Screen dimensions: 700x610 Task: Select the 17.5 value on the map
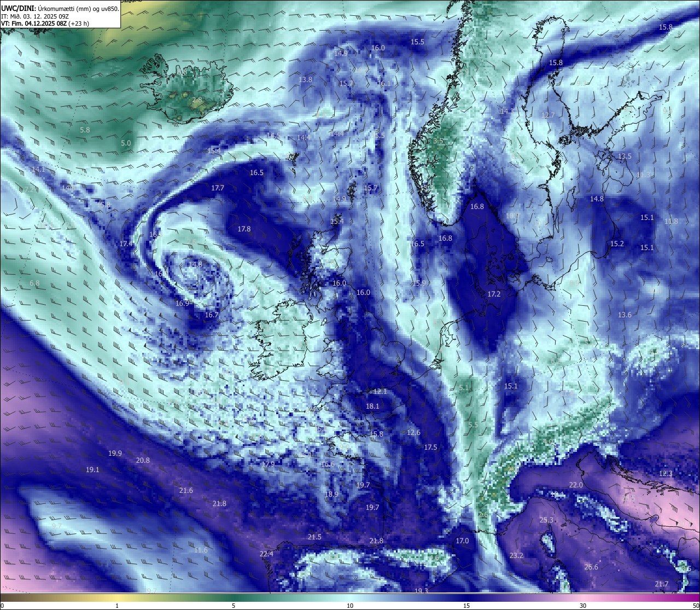pyautogui.click(x=430, y=448)
